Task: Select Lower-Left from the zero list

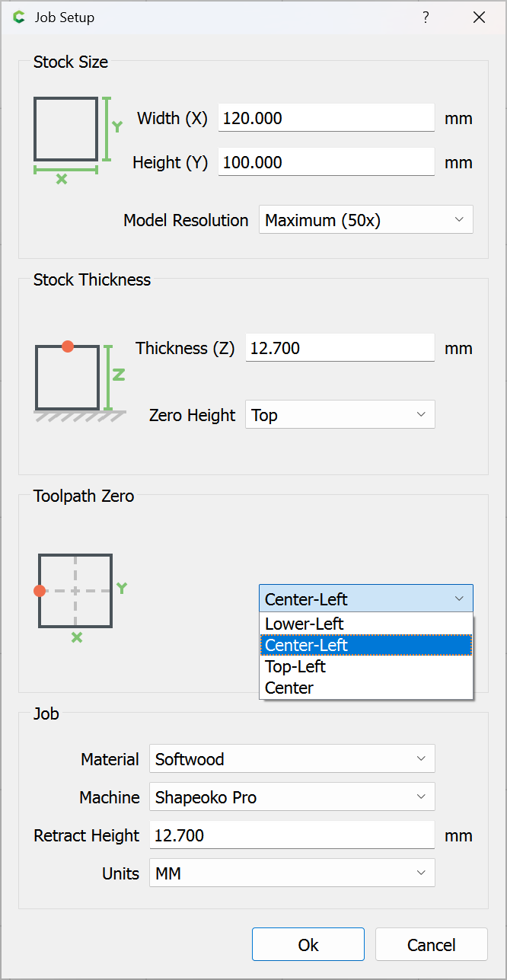Action: [305, 624]
